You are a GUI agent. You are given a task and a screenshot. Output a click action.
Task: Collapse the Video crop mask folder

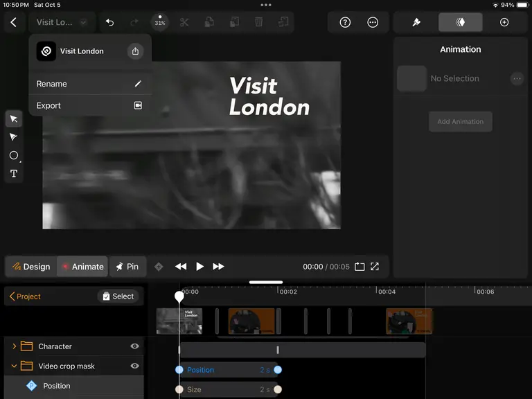pyautogui.click(x=14, y=366)
